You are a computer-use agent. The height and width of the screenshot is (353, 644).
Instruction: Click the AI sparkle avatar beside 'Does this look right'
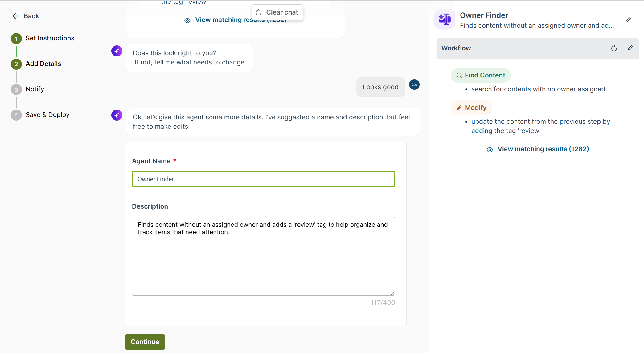(117, 51)
